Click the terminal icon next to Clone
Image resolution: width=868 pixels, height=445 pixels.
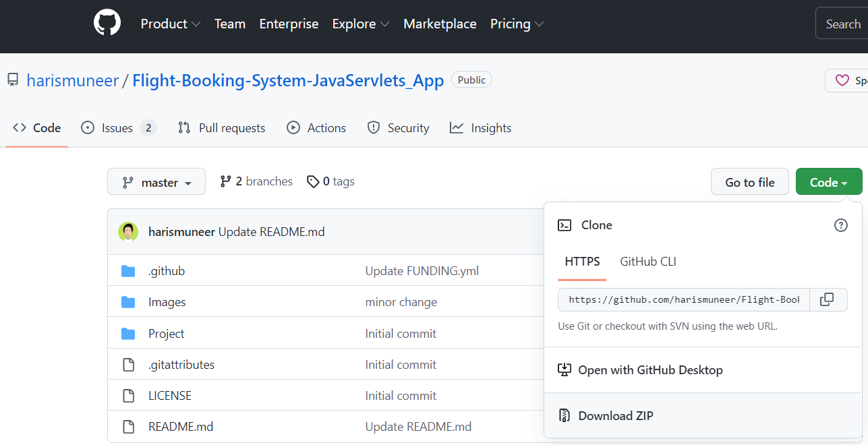(565, 225)
